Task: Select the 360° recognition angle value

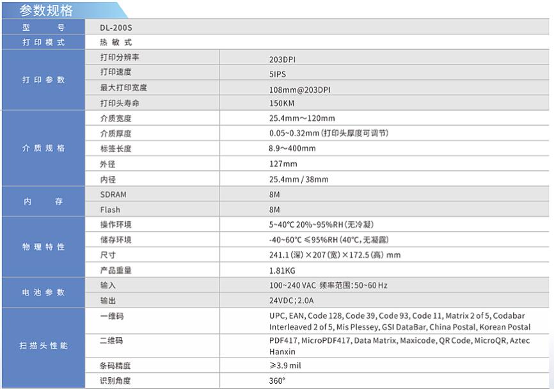Action: (x=277, y=381)
